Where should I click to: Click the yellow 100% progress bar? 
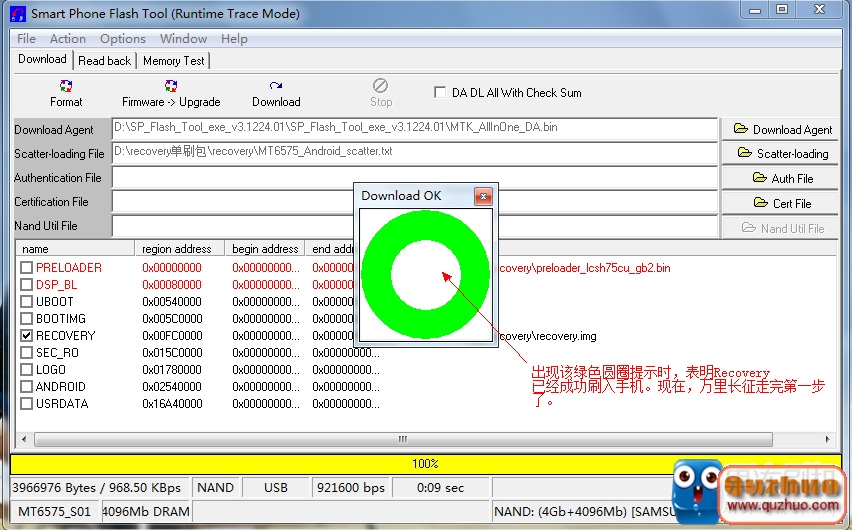pyautogui.click(x=425, y=464)
